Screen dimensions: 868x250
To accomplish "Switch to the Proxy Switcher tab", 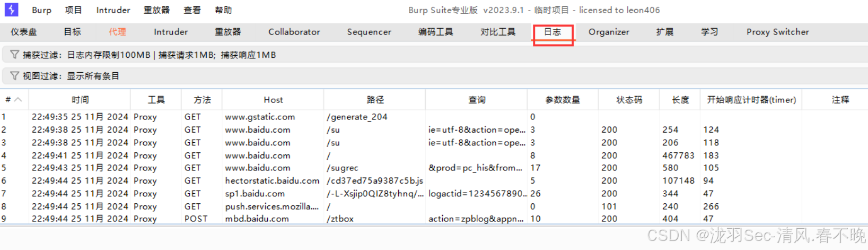I will tap(778, 32).
